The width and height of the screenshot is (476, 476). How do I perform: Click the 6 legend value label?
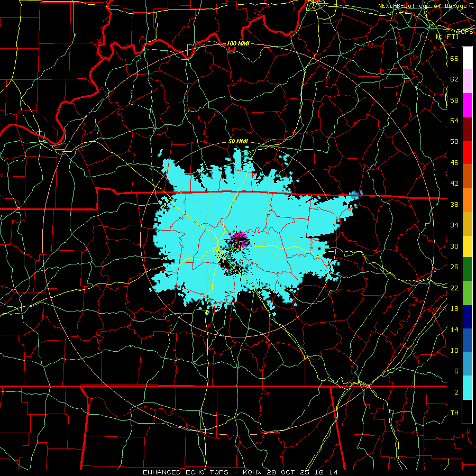456,371
